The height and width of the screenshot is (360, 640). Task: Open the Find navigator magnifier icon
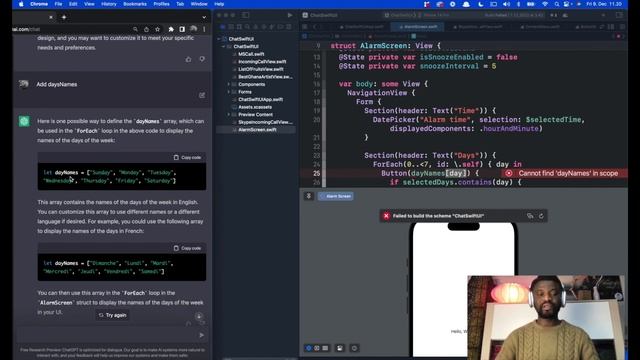pyautogui.click(x=247, y=27)
